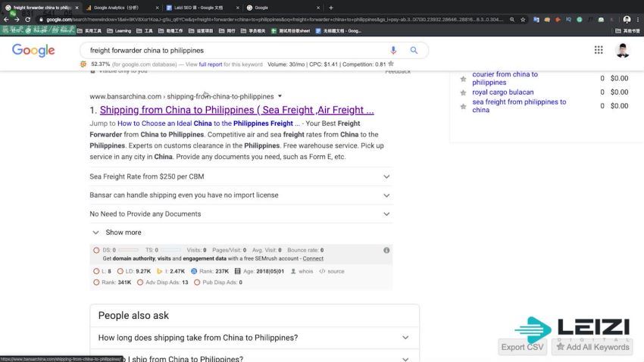Click the Age: 2018|05|01 value
This screenshot has height=362, width=644.
[259, 271]
